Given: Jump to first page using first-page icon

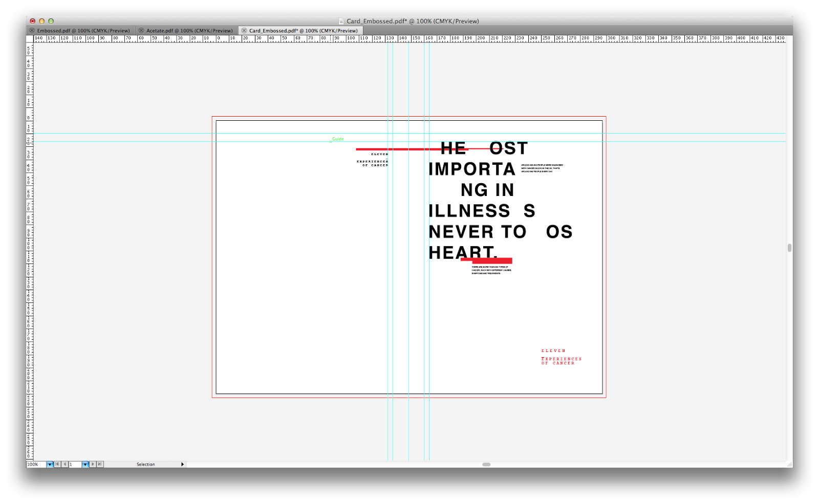Looking at the screenshot, I should [57, 465].
